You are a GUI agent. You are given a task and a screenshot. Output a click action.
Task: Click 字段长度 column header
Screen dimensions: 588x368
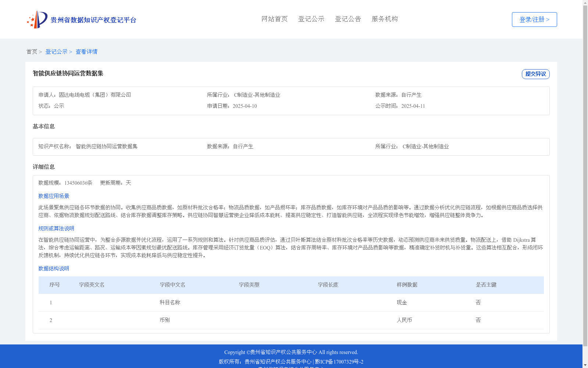pos(328,285)
